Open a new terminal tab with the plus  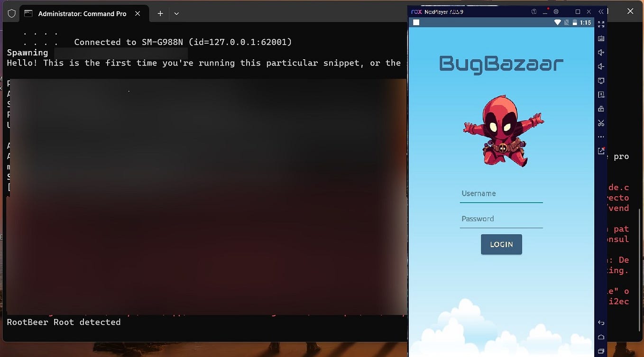coord(160,14)
